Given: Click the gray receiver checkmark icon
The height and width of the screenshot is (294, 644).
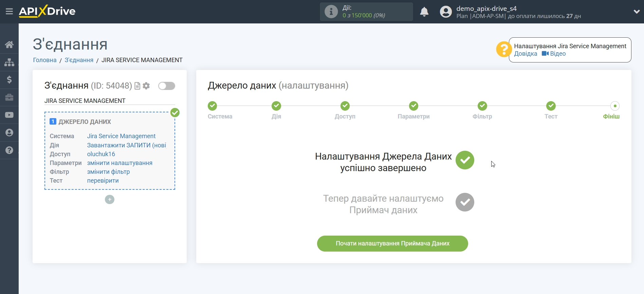Looking at the screenshot, I should (465, 202).
